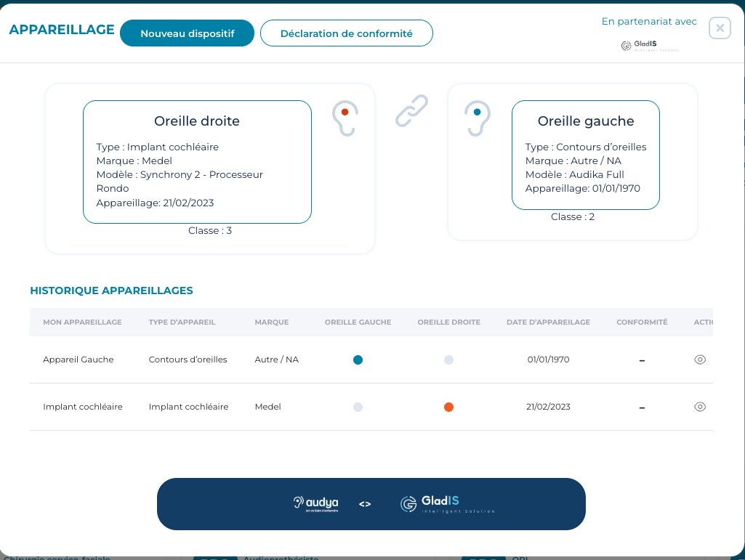The image size is (745, 560).
Task: Click the code symbol between the footer logos
Action: pyautogui.click(x=364, y=503)
